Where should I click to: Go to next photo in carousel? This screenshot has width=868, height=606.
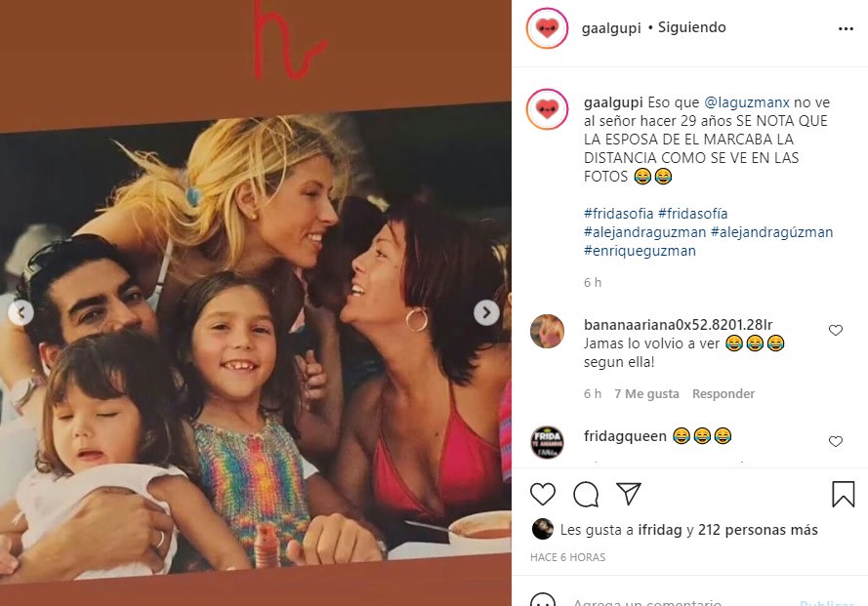(x=486, y=312)
